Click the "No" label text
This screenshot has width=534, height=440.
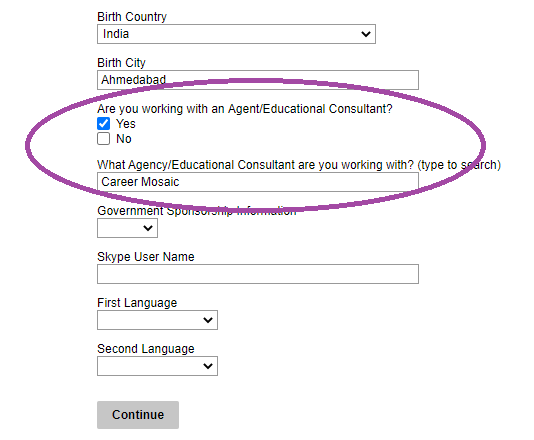(x=124, y=139)
